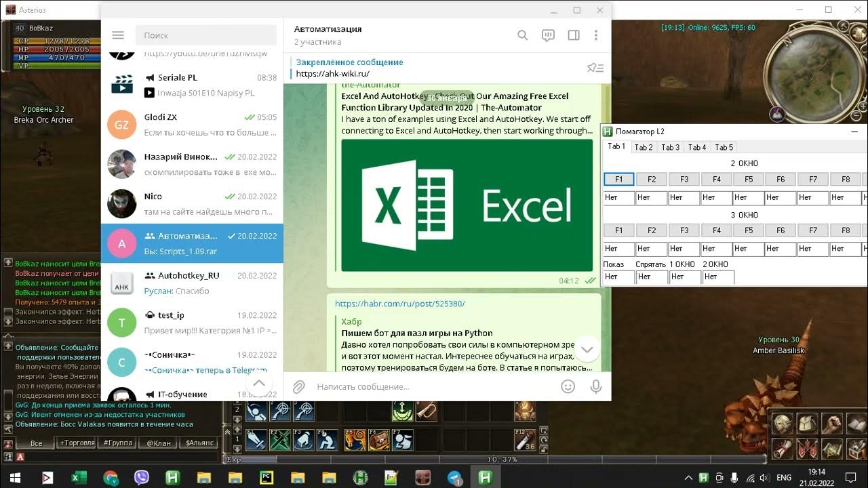
Task: Click the F2 button under 3 ОКНО
Action: tap(652, 230)
